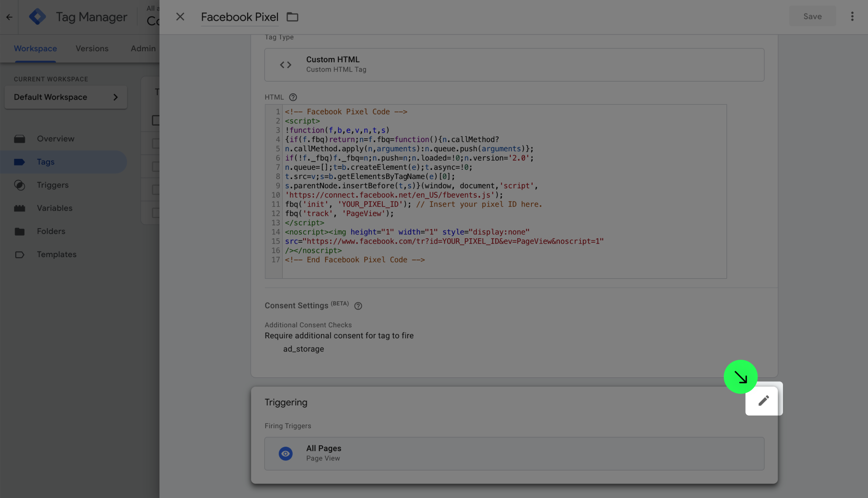Click the Tags label icon
The image size is (868, 498).
(x=19, y=162)
